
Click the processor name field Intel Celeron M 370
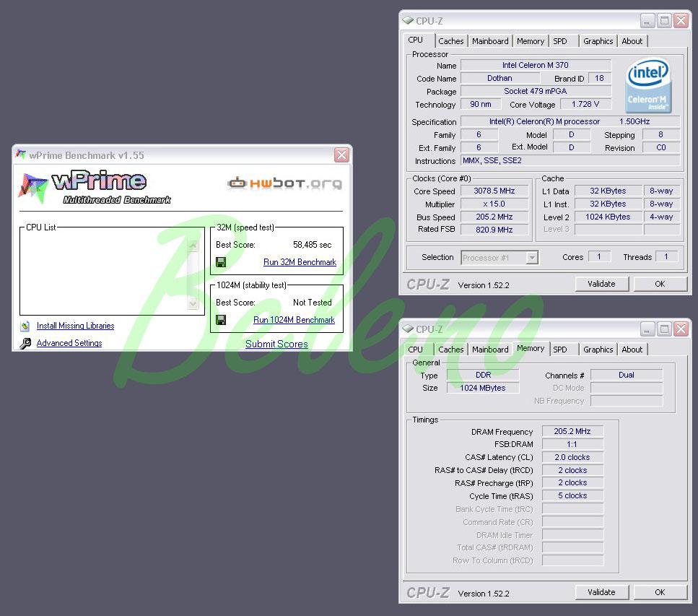(x=536, y=65)
